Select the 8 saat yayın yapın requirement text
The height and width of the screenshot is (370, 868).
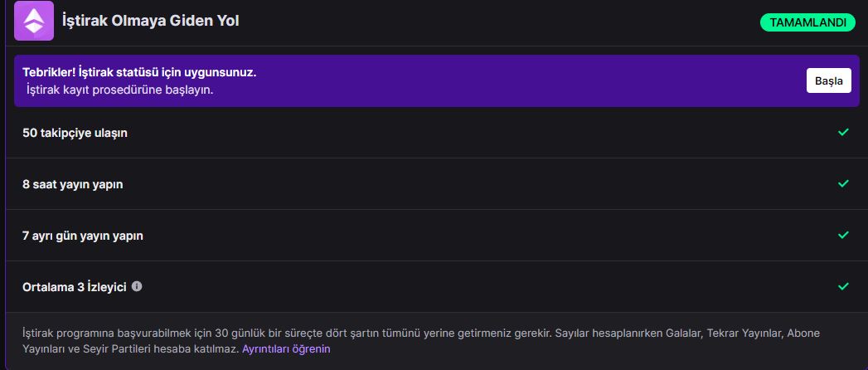point(73,184)
